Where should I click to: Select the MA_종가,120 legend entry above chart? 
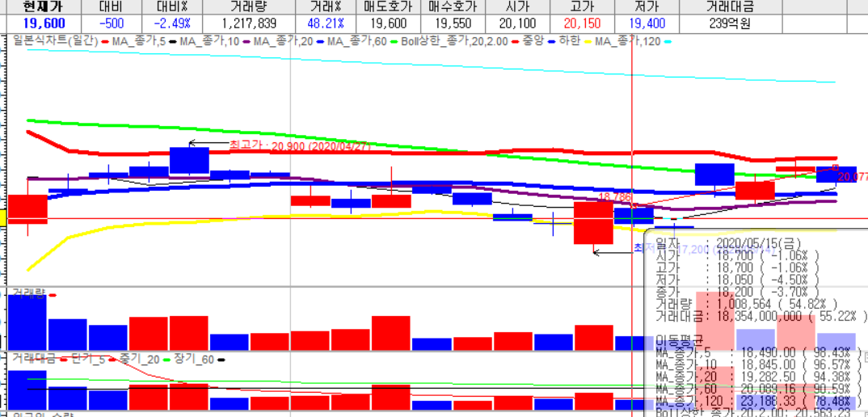click(627, 41)
